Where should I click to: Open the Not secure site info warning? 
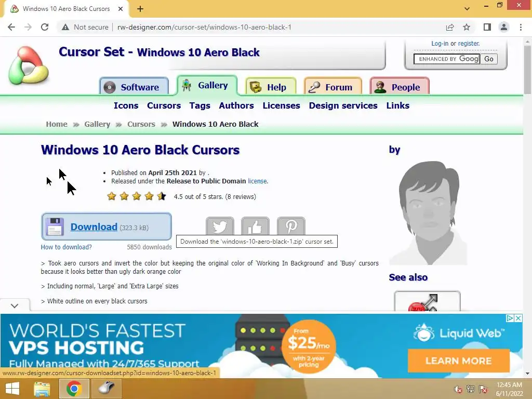[85, 27]
